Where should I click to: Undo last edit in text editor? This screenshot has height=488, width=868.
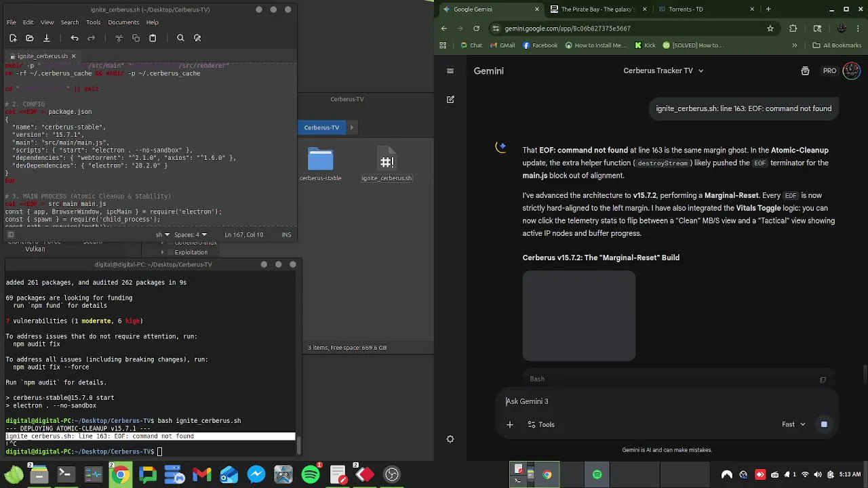coord(75,38)
